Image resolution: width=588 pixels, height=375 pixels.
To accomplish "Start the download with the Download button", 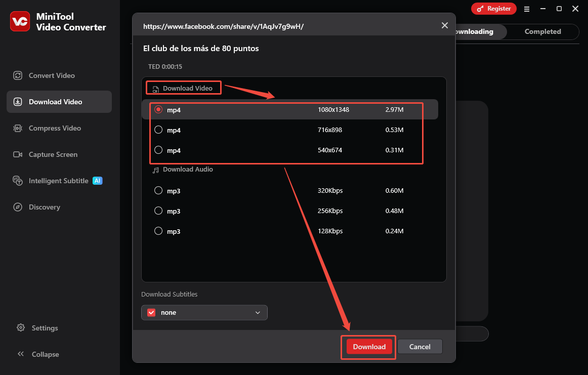I will tap(368, 347).
